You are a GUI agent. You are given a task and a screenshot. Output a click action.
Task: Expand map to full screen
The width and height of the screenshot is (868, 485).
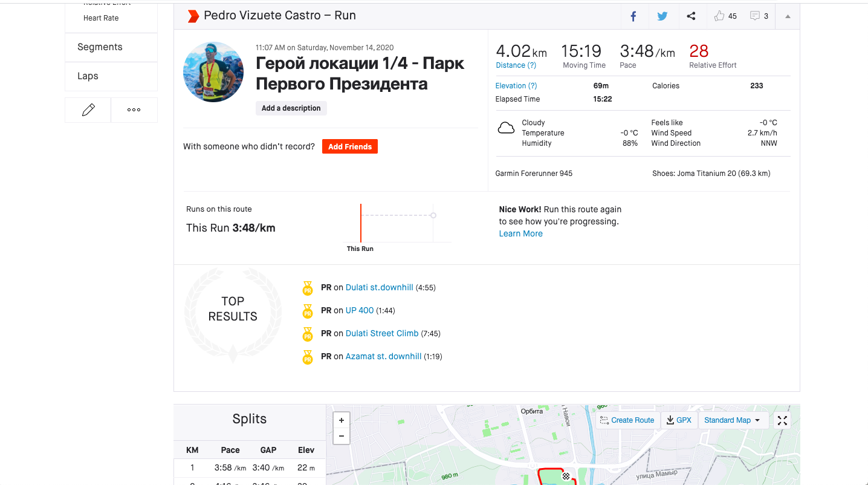[782, 420]
